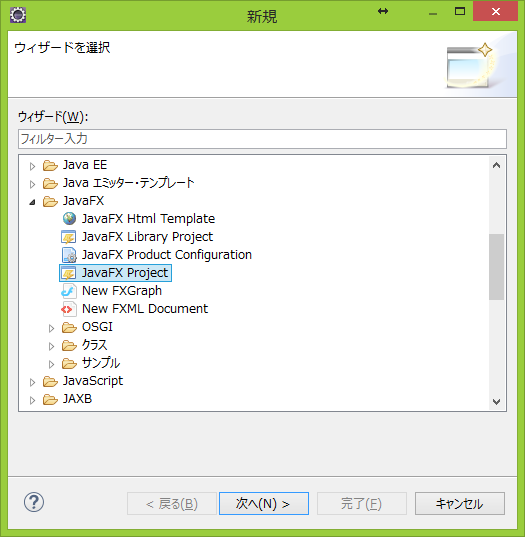Click the 次へ(N) > button
The width and height of the screenshot is (525, 537).
tap(264, 503)
